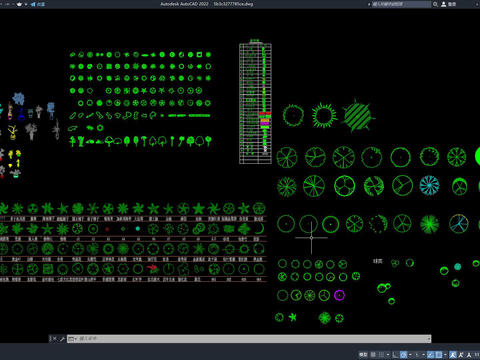Image resolution: width=480 pixels, height=360 pixels.
Task: Click the highlighted annotation visibility icon
Action: 453,355
